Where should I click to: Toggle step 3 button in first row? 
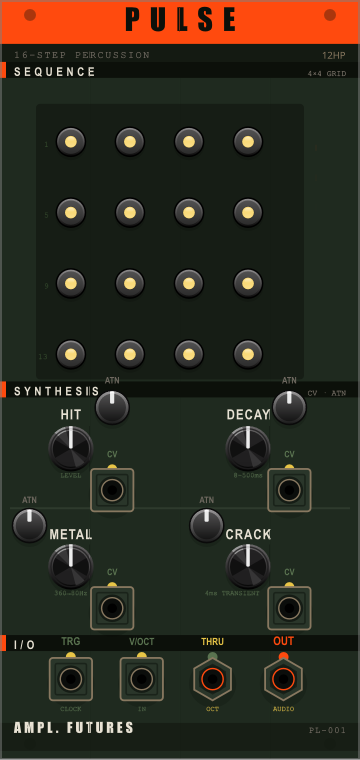189,142
